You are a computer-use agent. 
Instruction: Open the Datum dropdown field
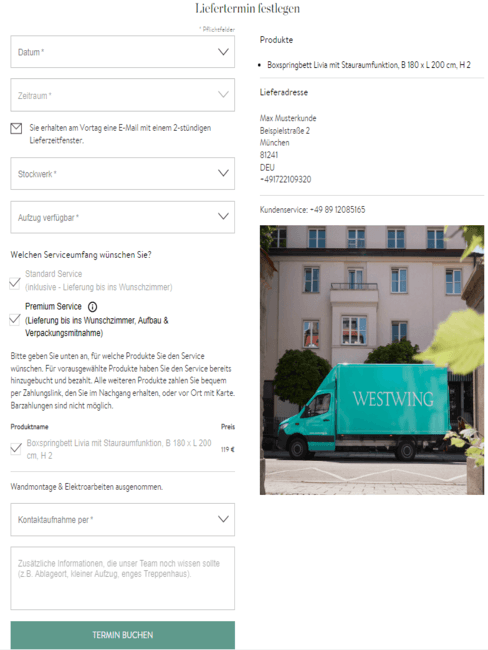123,52
